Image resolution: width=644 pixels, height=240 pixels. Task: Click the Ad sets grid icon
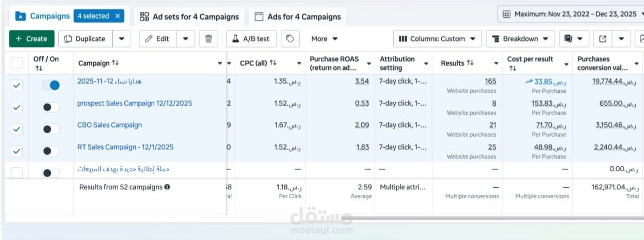[x=144, y=17]
